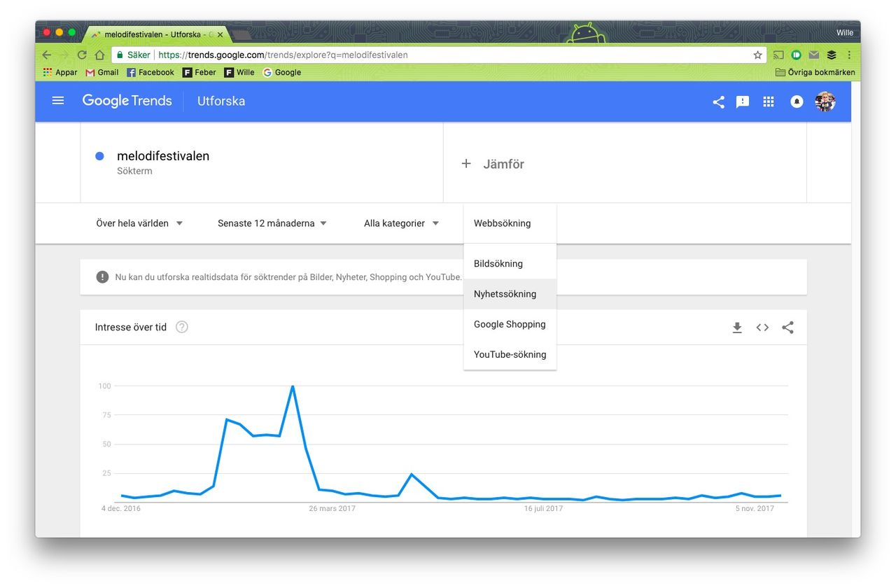Expand Alla kategorier dropdown

pos(402,223)
